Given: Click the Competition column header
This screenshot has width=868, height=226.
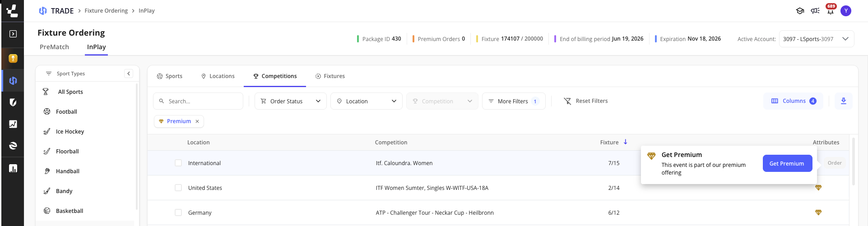Looking at the screenshot, I should pyautogui.click(x=391, y=143).
